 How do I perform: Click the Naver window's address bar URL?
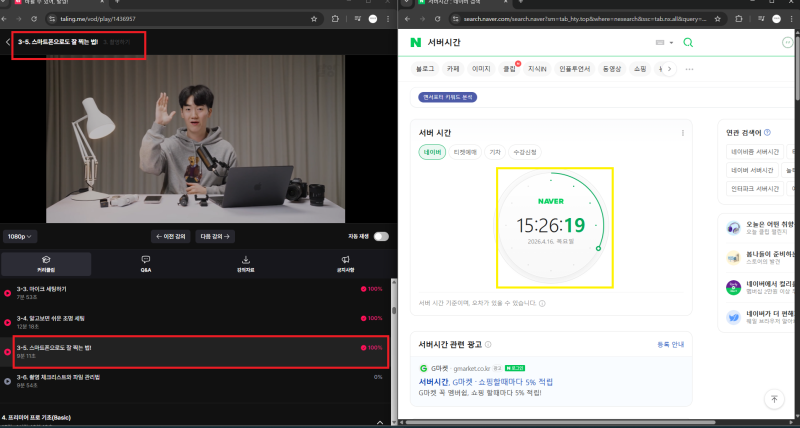pos(585,19)
